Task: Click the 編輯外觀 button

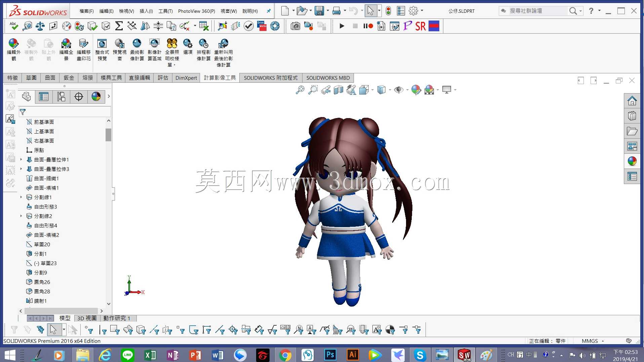Action: [14, 49]
